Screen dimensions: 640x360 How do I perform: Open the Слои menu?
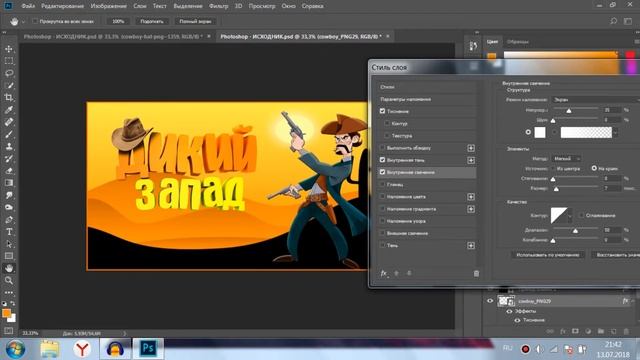[140, 6]
